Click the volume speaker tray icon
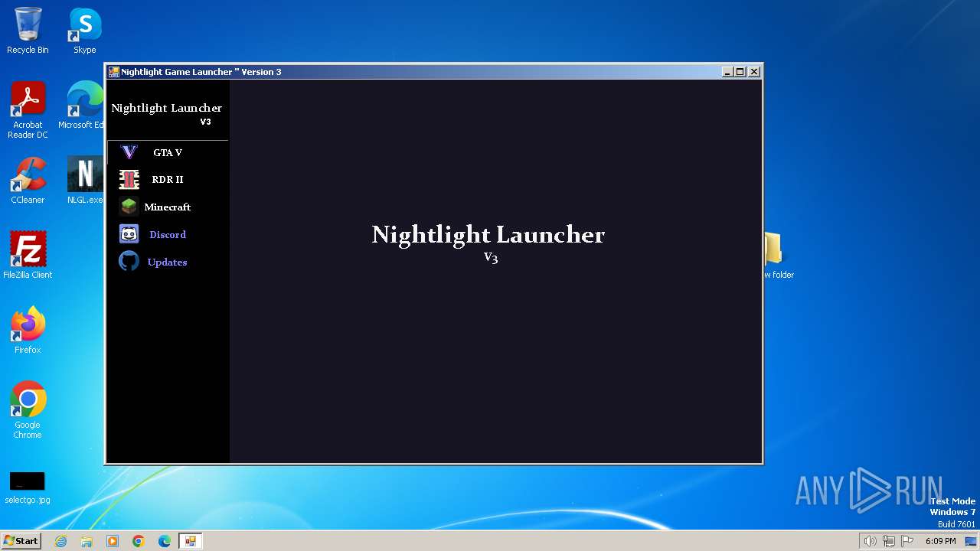The width and height of the screenshot is (980, 551). click(x=870, y=541)
